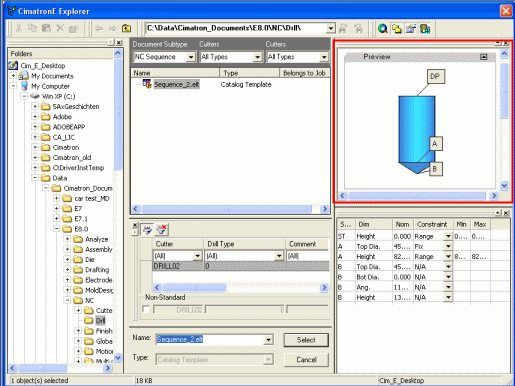Select the Electrode folder in tree
The height and width of the screenshot is (386, 515).
tap(99, 280)
